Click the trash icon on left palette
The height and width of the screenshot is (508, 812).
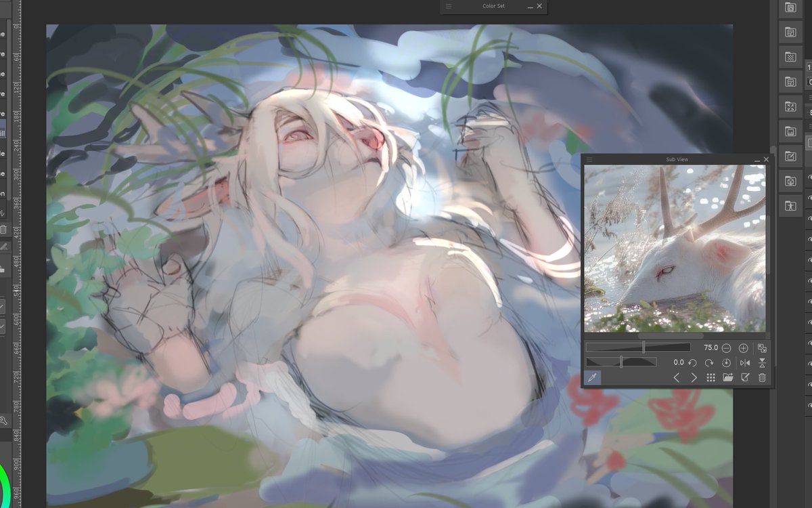point(3,230)
